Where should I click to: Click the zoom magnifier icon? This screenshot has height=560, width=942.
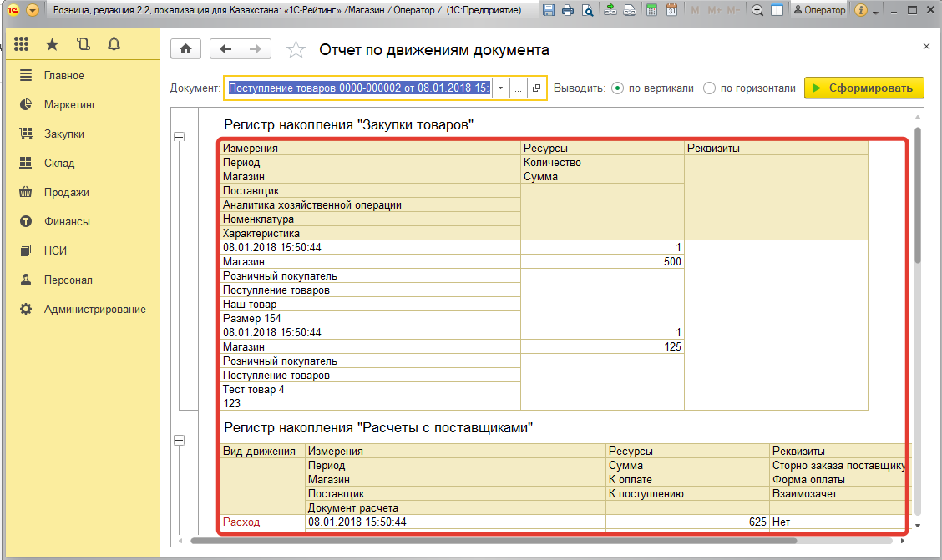click(757, 11)
